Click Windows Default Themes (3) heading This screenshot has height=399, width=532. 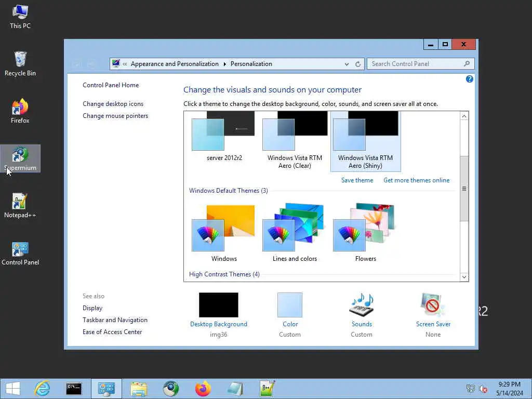[x=229, y=191]
